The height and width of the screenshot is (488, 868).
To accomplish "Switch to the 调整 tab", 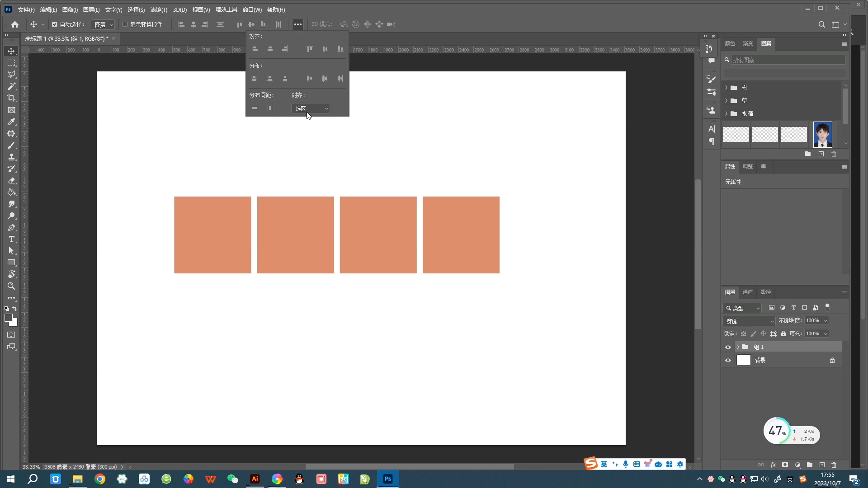I will click(748, 166).
